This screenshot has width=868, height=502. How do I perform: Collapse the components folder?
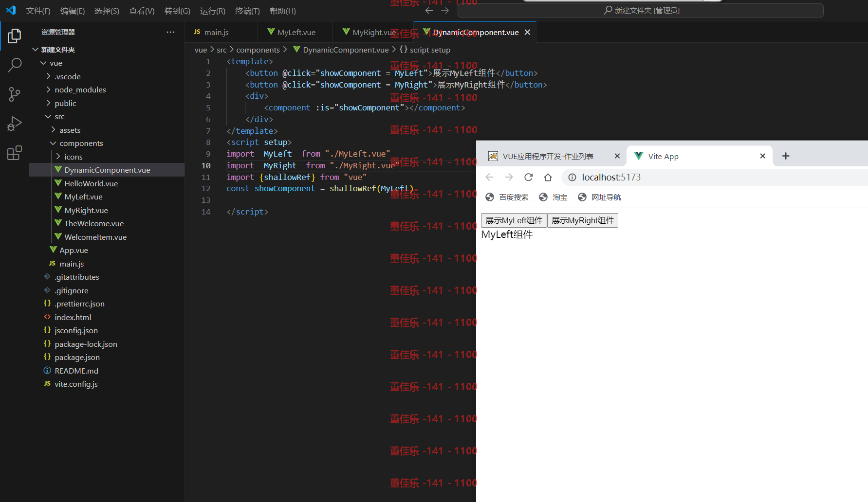(107, 143)
